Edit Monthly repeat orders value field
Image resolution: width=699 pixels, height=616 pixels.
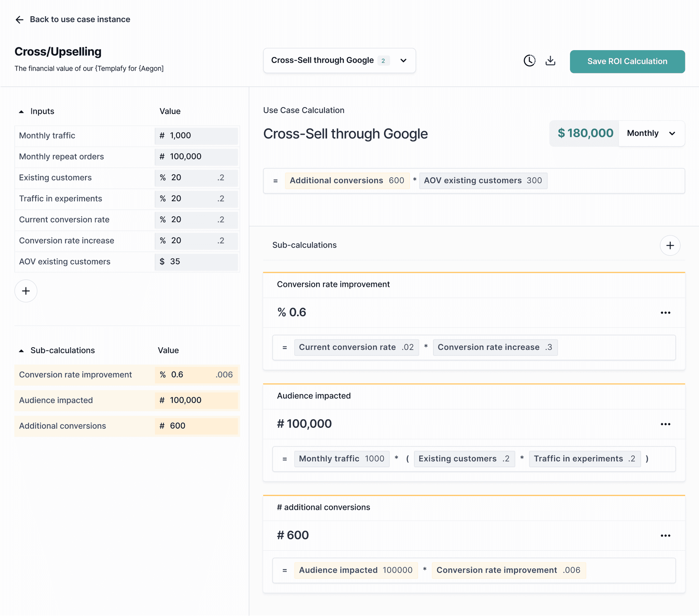click(x=197, y=157)
